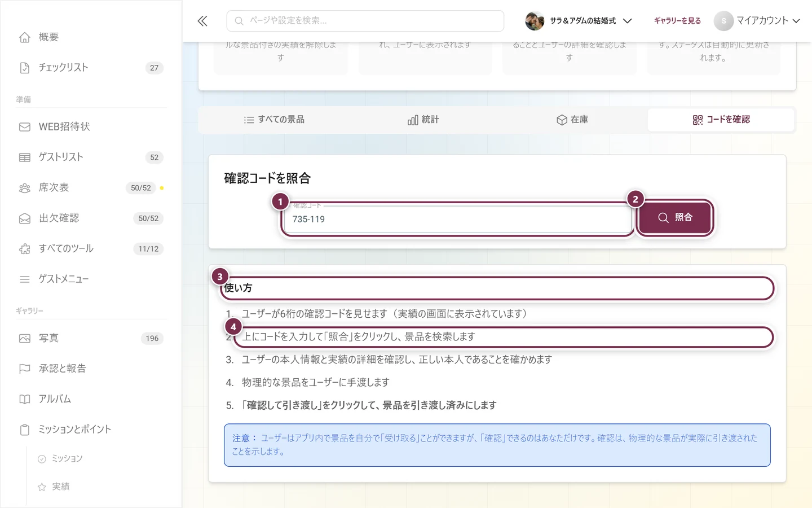812x508 pixels.
Task: Select ミッション sub-item
Action: [67, 459]
